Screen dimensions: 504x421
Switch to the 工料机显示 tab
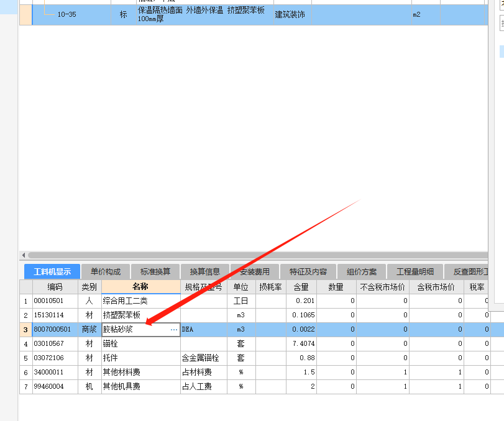(x=52, y=272)
